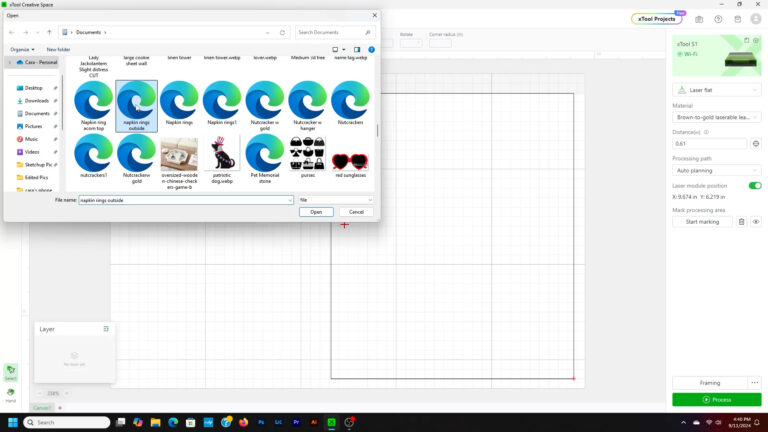Click the Open button in file dialog
Screen dimensions: 768x432
point(315,212)
